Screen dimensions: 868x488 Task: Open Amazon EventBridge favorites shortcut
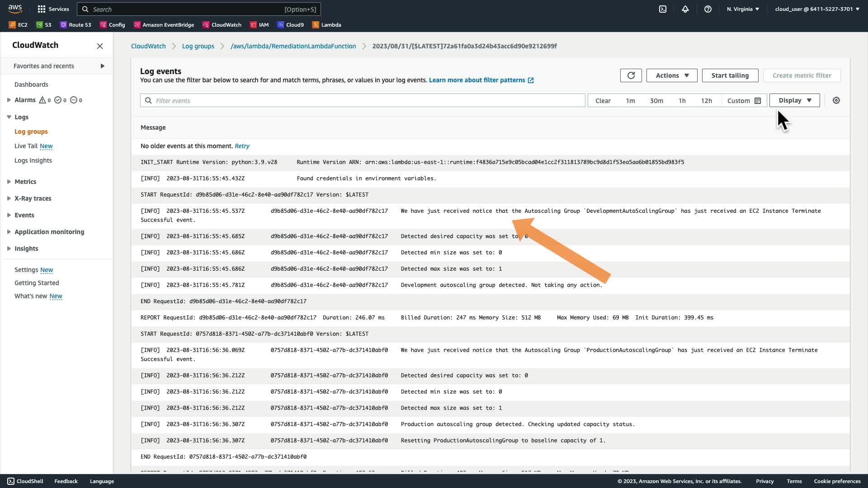click(x=164, y=25)
